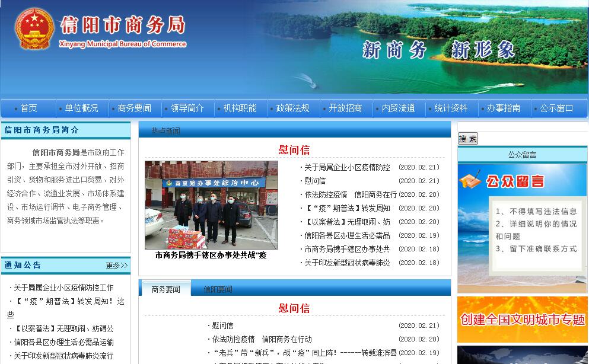The width and height of the screenshot is (589, 364).
Task: Open 关于局属企业小区疫情防控 link in hot news
Action: (x=347, y=167)
